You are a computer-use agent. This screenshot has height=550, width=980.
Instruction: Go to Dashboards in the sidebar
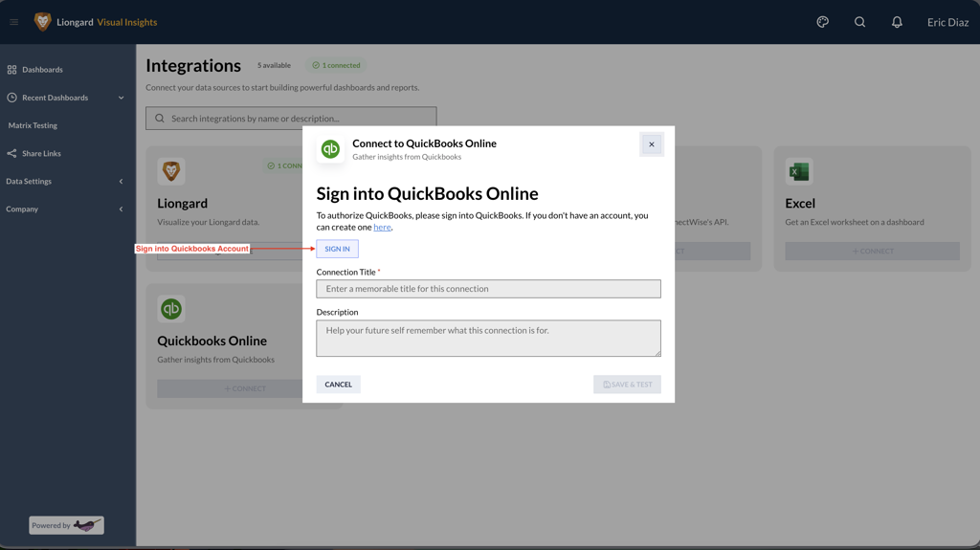pos(42,70)
